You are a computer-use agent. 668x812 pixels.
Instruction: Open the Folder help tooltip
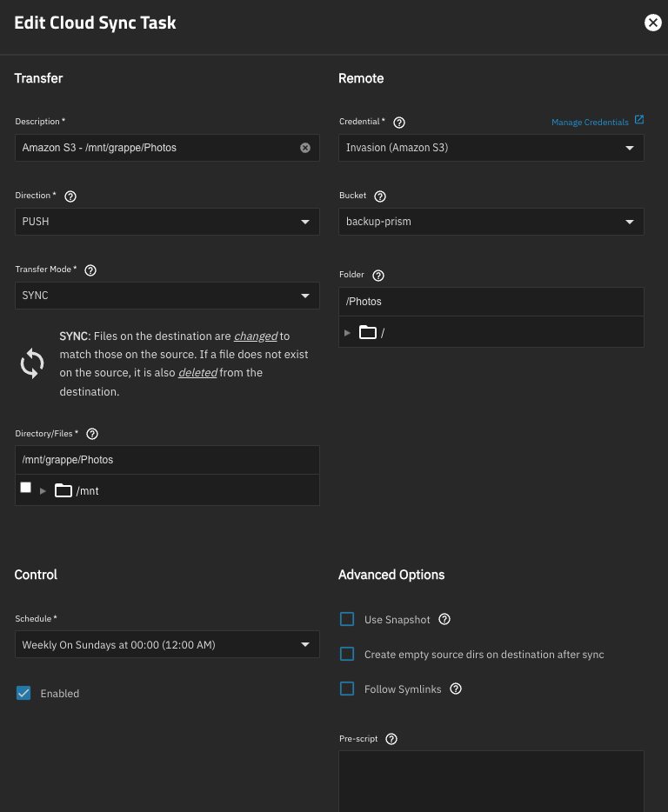click(377, 275)
